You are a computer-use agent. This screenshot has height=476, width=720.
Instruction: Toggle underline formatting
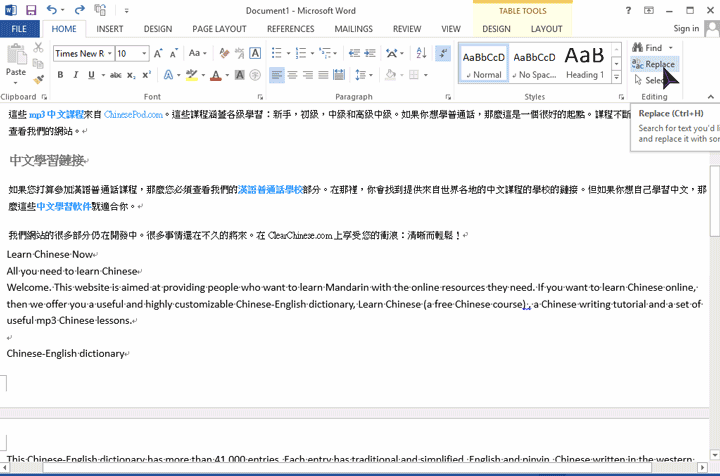91,75
